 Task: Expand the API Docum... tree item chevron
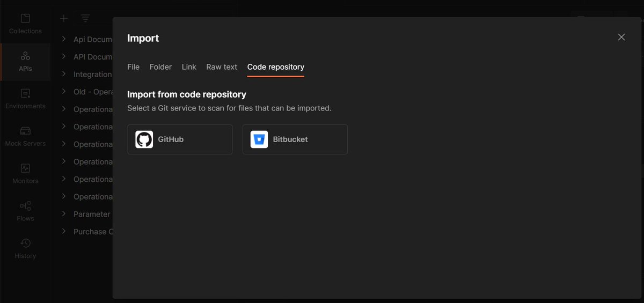tap(64, 57)
